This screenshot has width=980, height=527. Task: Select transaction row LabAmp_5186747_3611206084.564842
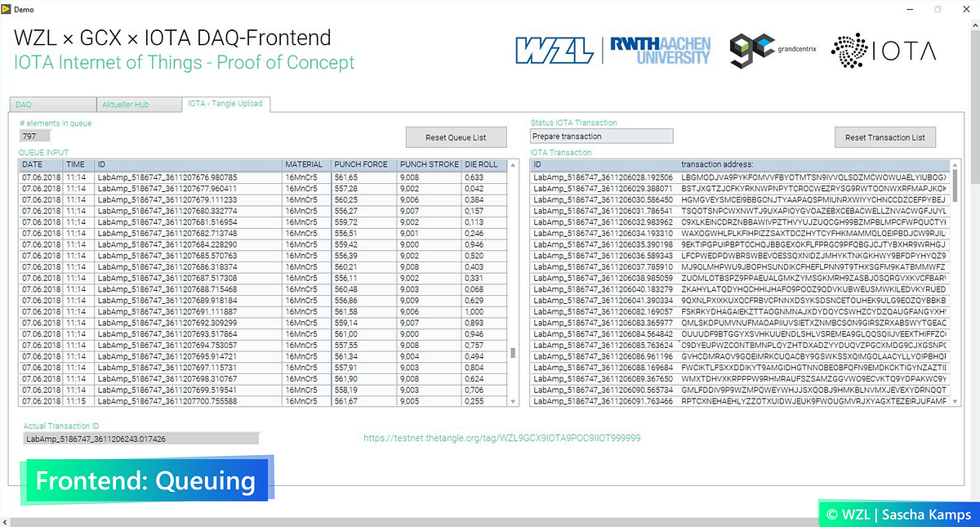(x=739, y=333)
